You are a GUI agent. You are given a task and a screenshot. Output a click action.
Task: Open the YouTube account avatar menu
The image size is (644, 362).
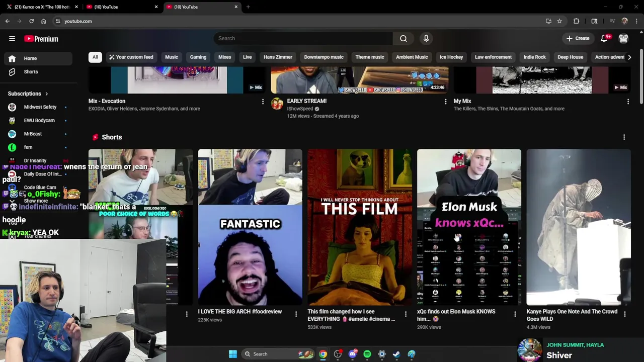click(x=623, y=38)
